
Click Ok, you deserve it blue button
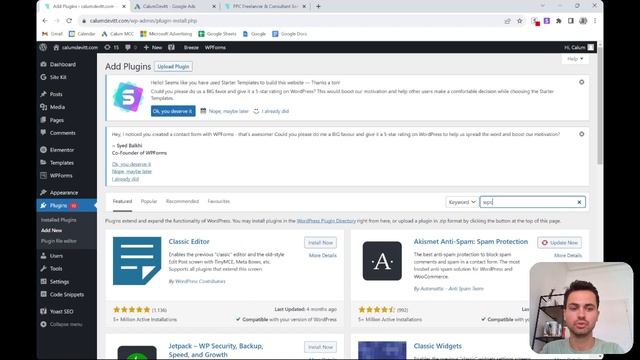click(173, 111)
